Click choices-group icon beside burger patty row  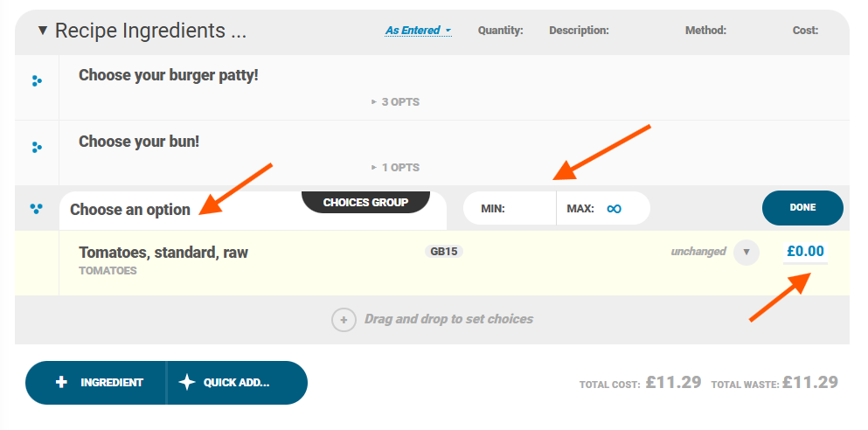point(37,81)
